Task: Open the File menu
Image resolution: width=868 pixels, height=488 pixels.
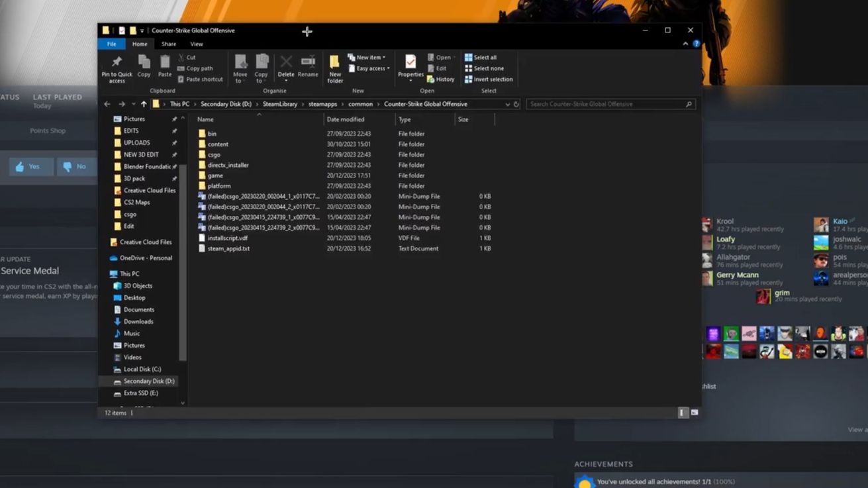Action: [111, 44]
